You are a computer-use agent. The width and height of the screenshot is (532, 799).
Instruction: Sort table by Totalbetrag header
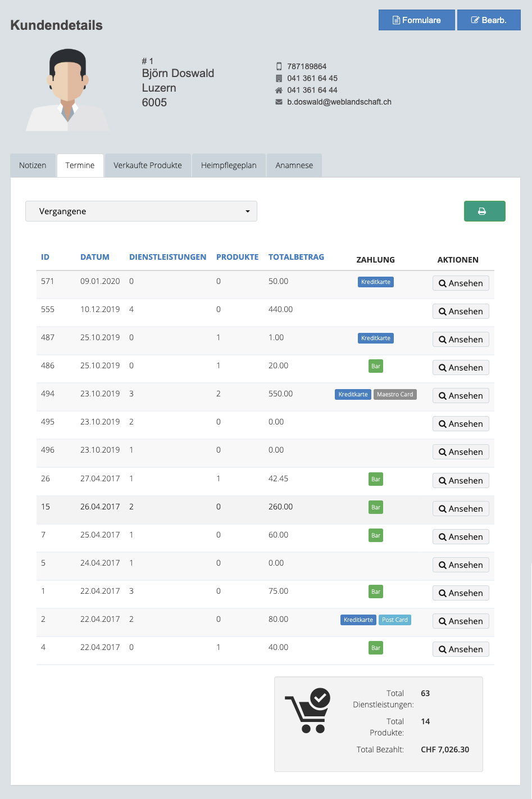point(296,257)
